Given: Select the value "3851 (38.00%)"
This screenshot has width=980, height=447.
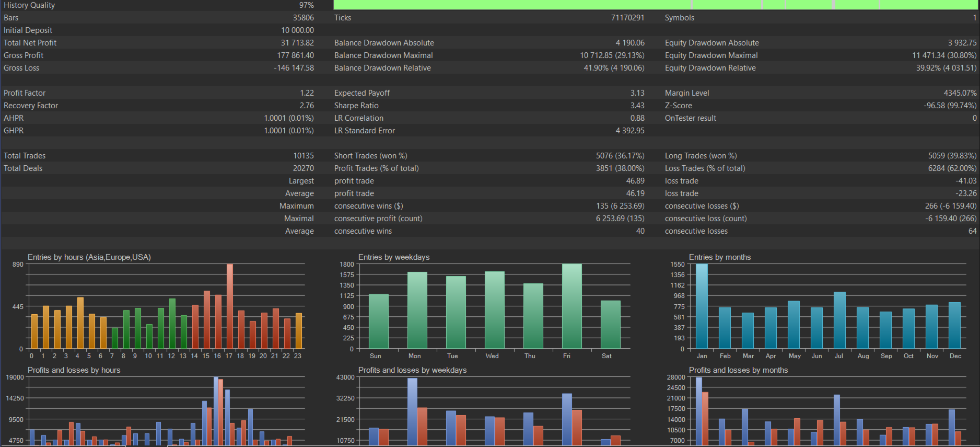Looking at the screenshot, I should [620, 168].
